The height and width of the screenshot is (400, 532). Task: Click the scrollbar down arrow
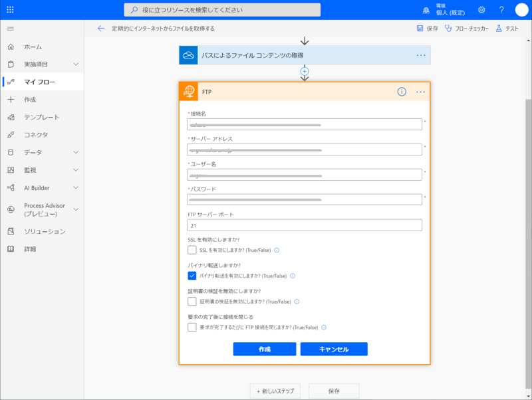pyautogui.click(x=528, y=396)
